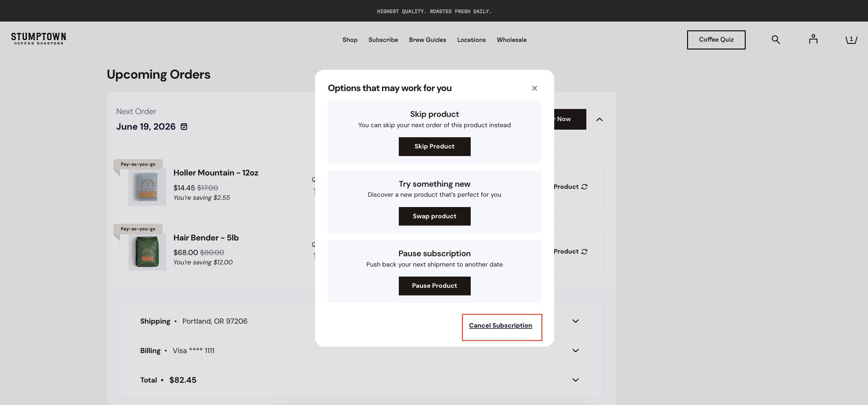The image size is (868, 405).
Task: Expand the Billing details chevron
Action: [x=575, y=351]
